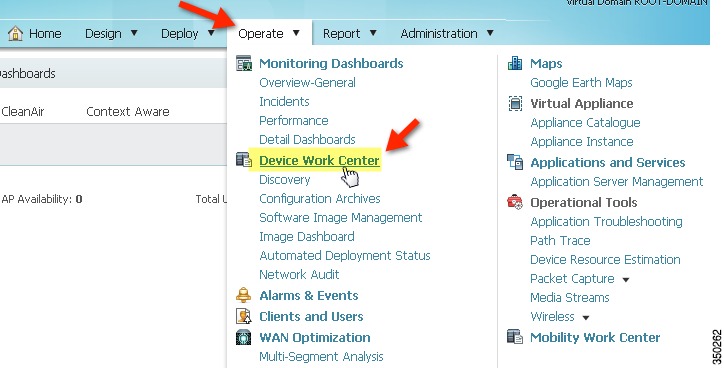This screenshot has height=368, width=724.
Task: Open Packet Capture
Action: click(572, 278)
